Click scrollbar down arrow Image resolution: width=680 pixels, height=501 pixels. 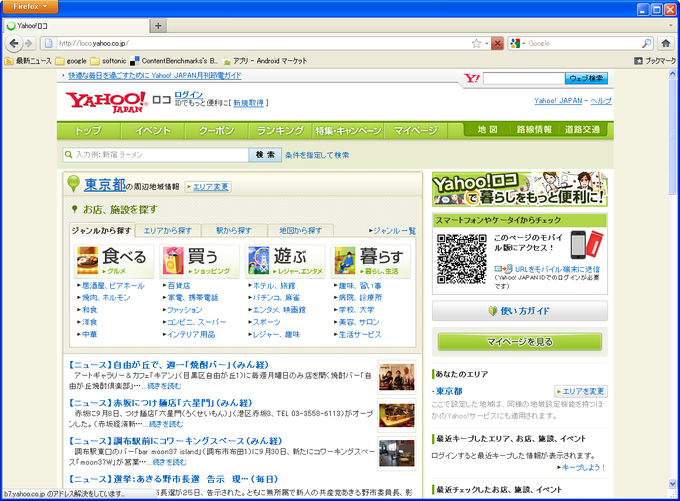[x=672, y=483]
